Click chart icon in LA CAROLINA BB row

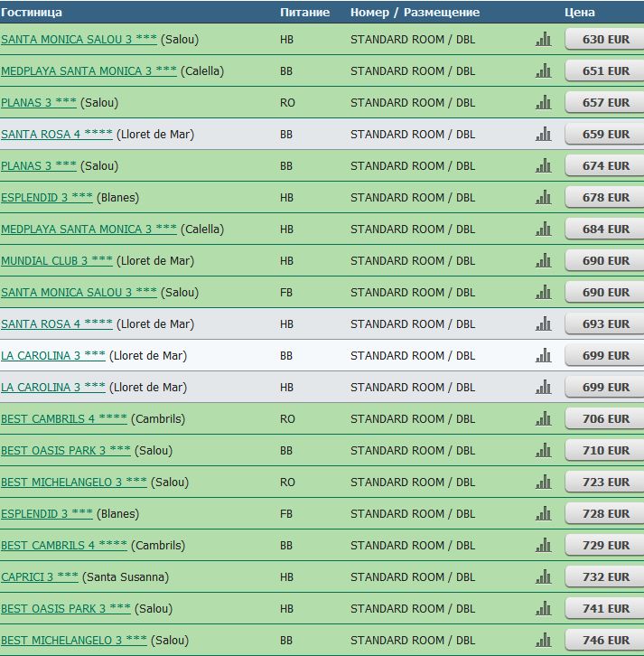tap(543, 355)
